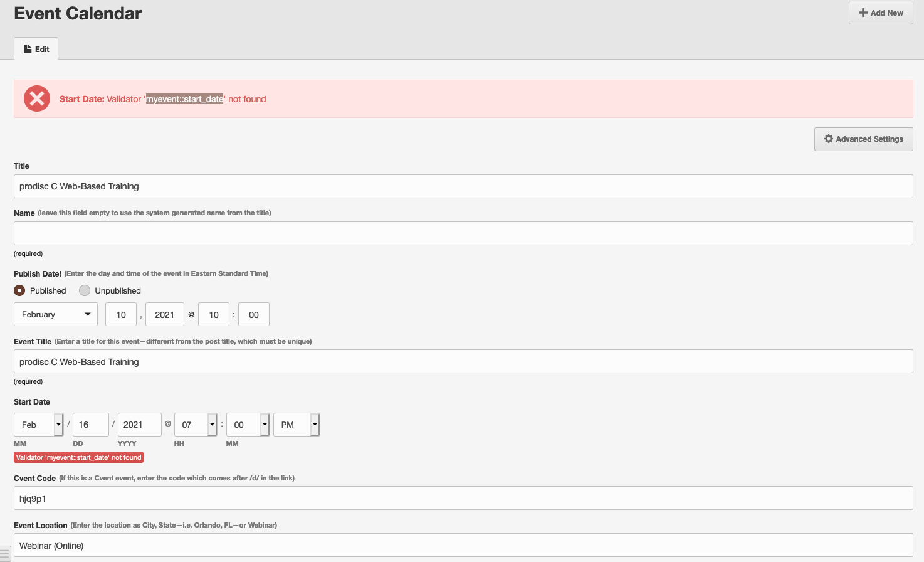The height and width of the screenshot is (562, 924).
Task: Click the publish minutes field 00
Action: 254,314
